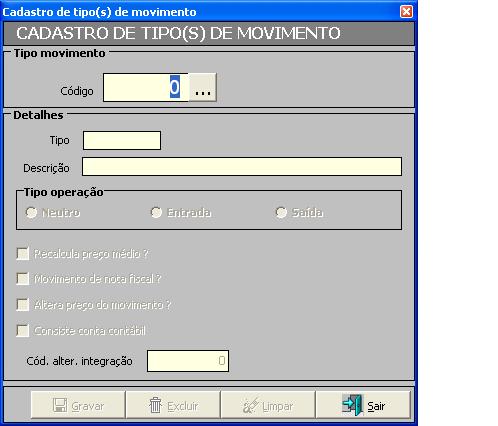The width and height of the screenshot is (498, 426).
Task: Select the Saída radio option
Action: [281, 212]
